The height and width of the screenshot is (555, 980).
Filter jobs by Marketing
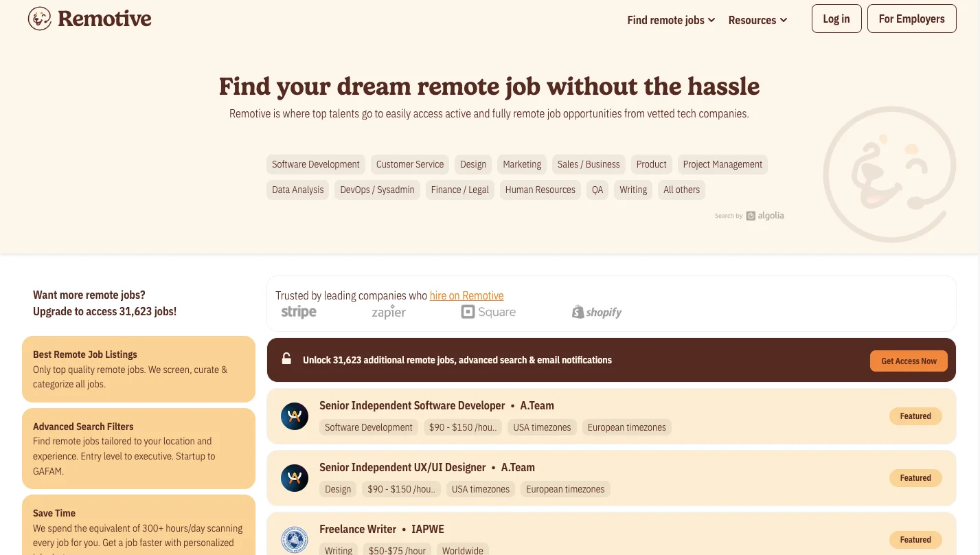pyautogui.click(x=522, y=164)
